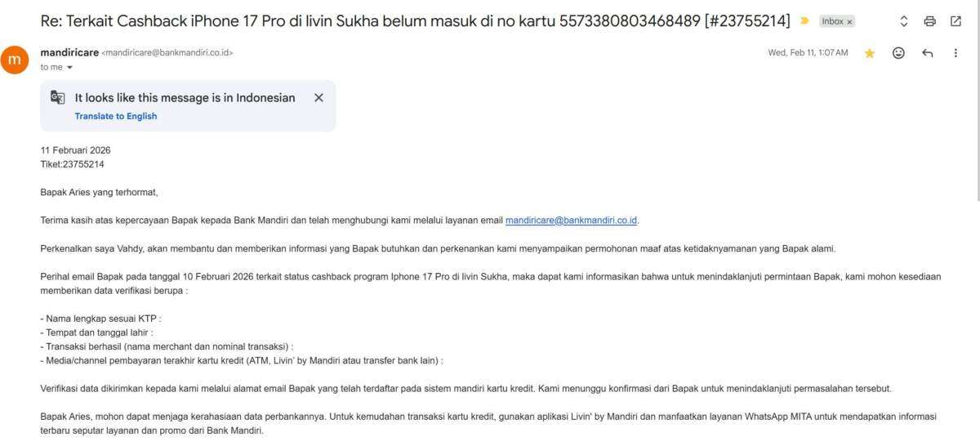The image size is (980, 446).
Task: Dismiss the Indonesian translation banner
Action: coord(318,97)
